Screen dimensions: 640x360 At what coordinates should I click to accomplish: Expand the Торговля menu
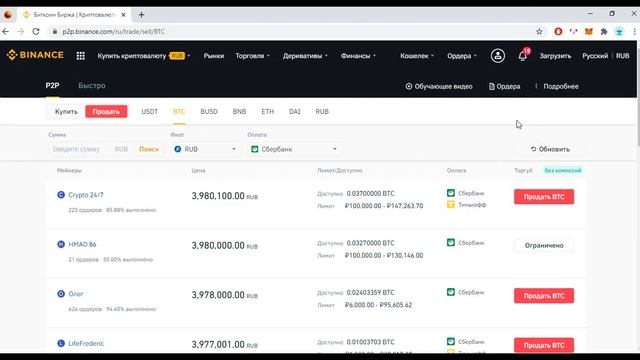pyautogui.click(x=252, y=56)
